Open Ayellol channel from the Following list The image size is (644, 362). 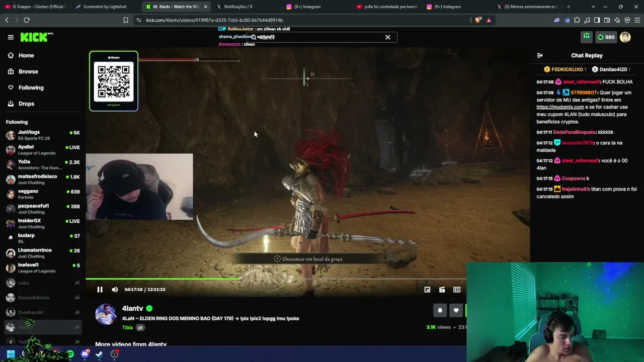tap(43, 150)
